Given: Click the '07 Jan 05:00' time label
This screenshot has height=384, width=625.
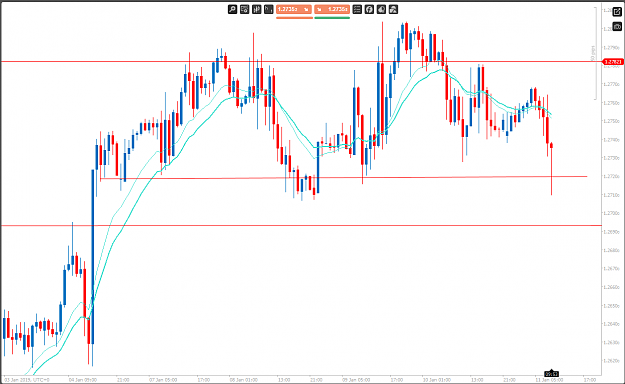Looking at the screenshot, I should (163, 380).
